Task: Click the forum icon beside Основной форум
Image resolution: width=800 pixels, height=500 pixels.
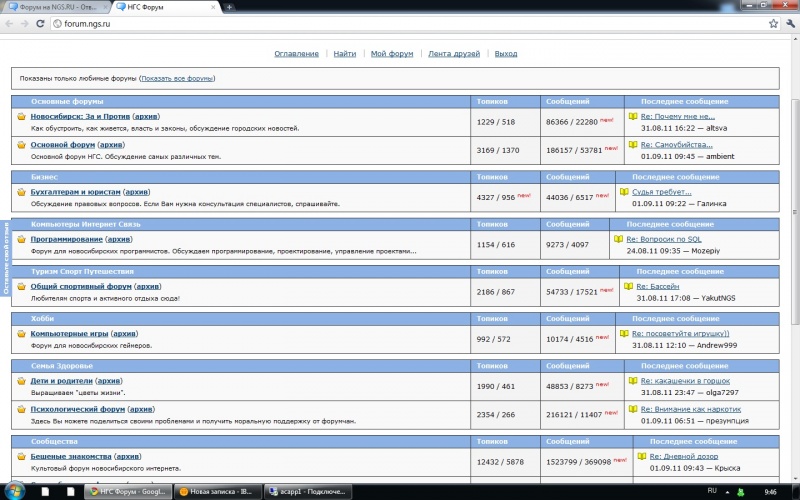Action: click(21, 145)
